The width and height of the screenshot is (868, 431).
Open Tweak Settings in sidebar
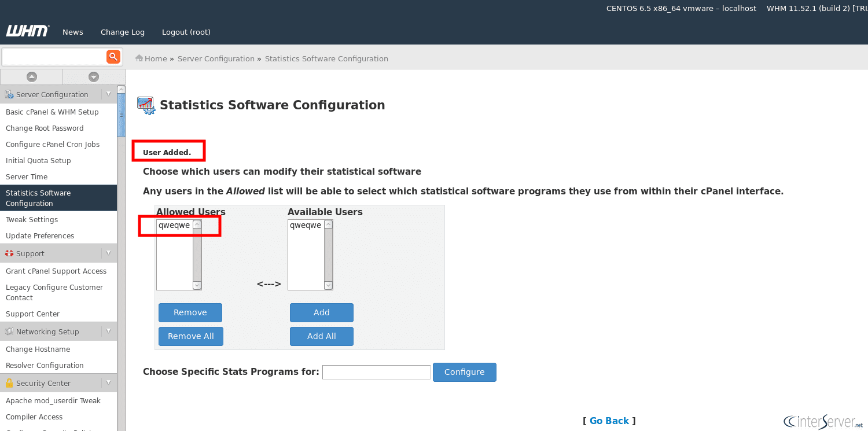tap(32, 220)
